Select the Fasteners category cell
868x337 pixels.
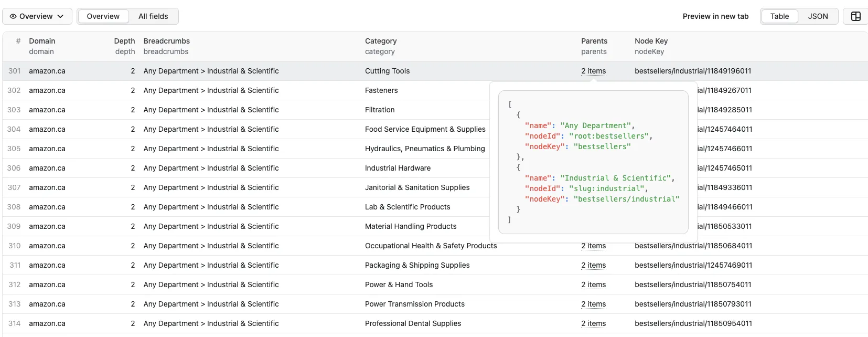coord(381,90)
